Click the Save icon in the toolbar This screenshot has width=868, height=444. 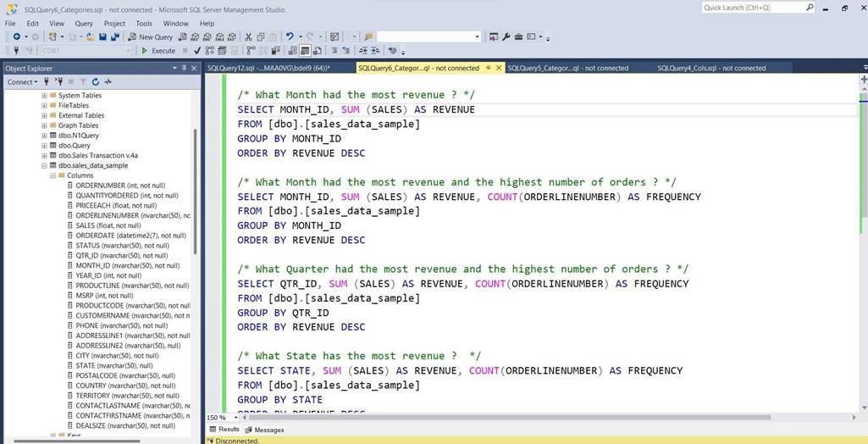(x=102, y=37)
